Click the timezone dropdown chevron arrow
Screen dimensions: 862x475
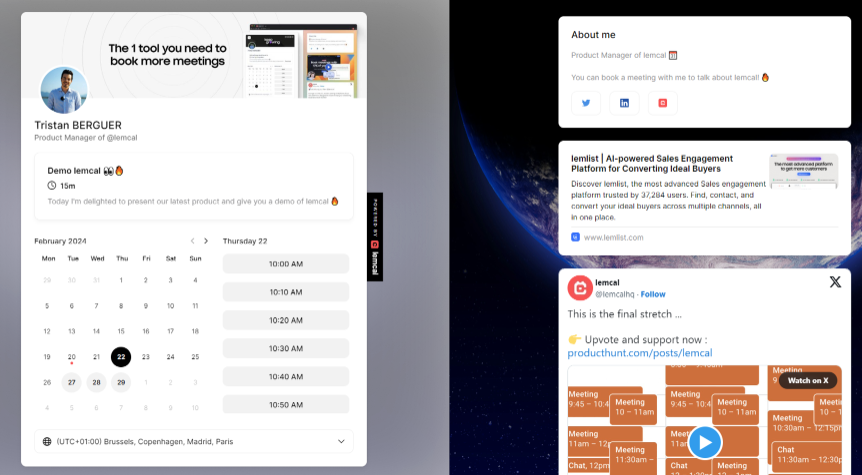(x=341, y=441)
